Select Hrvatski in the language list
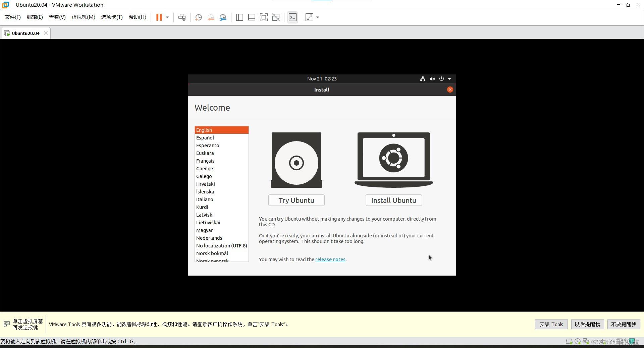The height and width of the screenshot is (348, 644). 221,184
